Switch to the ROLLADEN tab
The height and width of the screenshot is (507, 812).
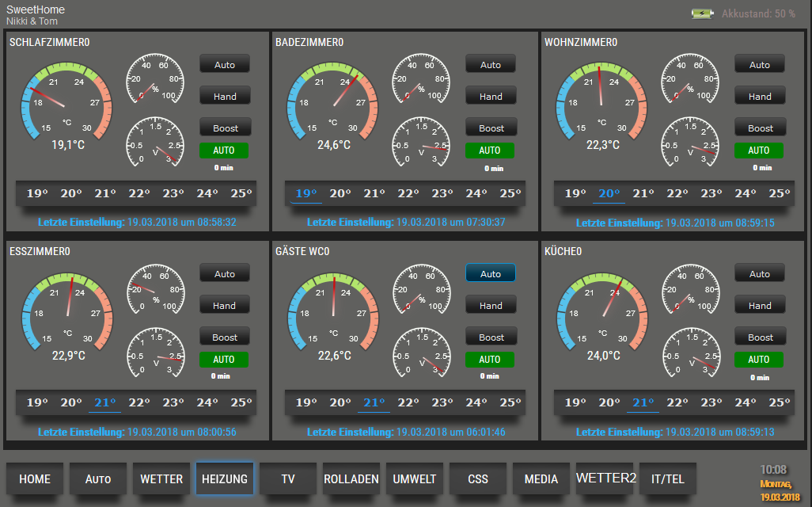point(351,478)
